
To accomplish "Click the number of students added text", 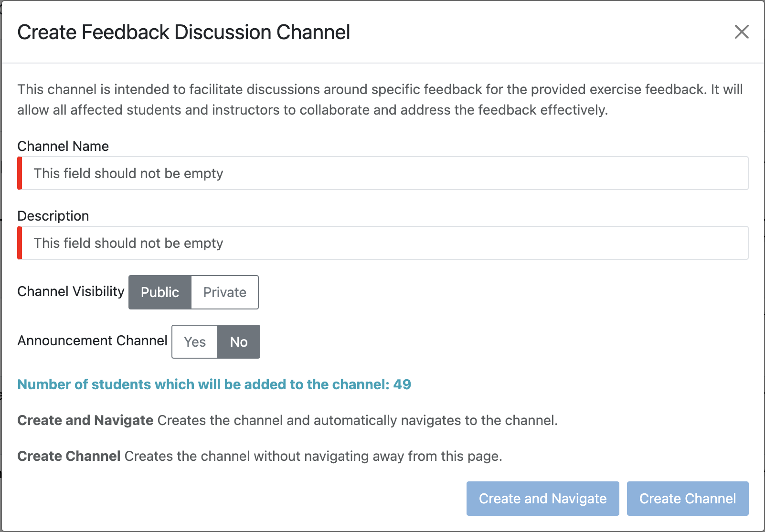I will pyautogui.click(x=214, y=384).
